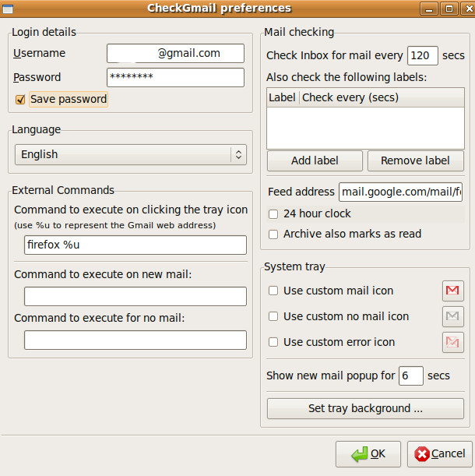Click the Add label button
This screenshot has height=476, width=475.
315,160
